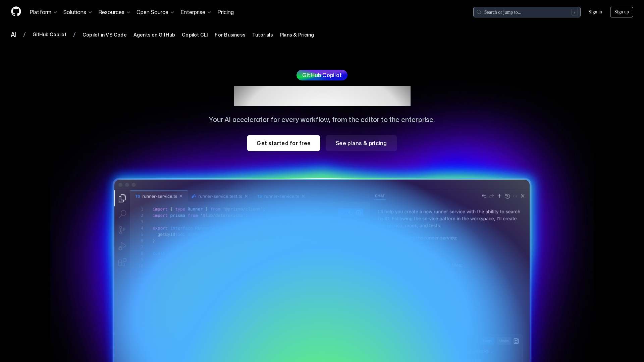This screenshot has width=644, height=362.
Task: Open See plans & pricing
Action: [x=361, y=143]
